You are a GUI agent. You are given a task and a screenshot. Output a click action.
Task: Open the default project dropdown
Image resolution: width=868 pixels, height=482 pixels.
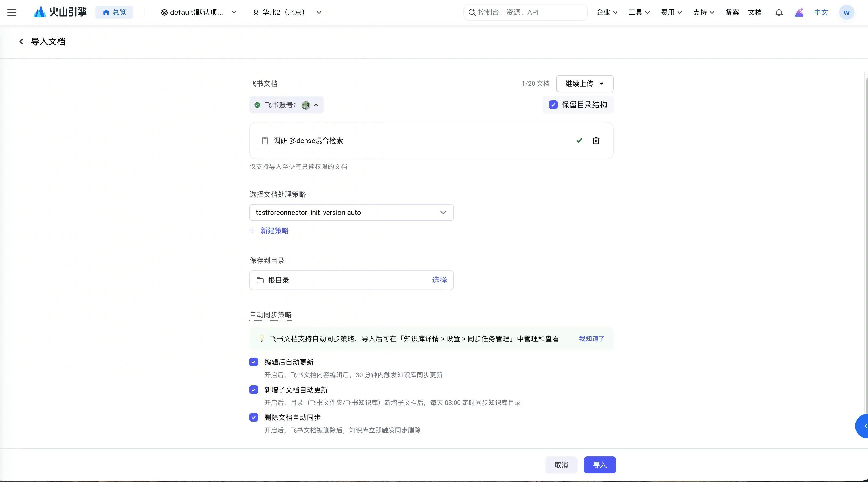(x=198, y=13)
